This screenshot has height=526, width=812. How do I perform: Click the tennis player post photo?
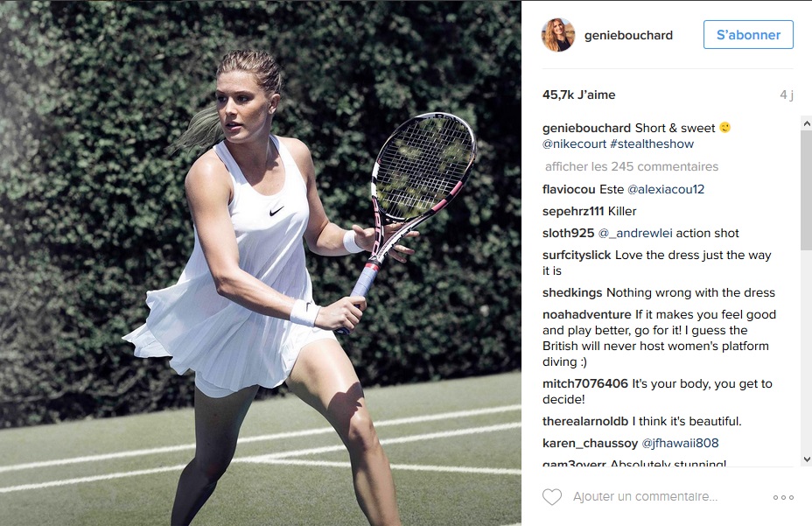pyautogui.click(x=261, y=263)
